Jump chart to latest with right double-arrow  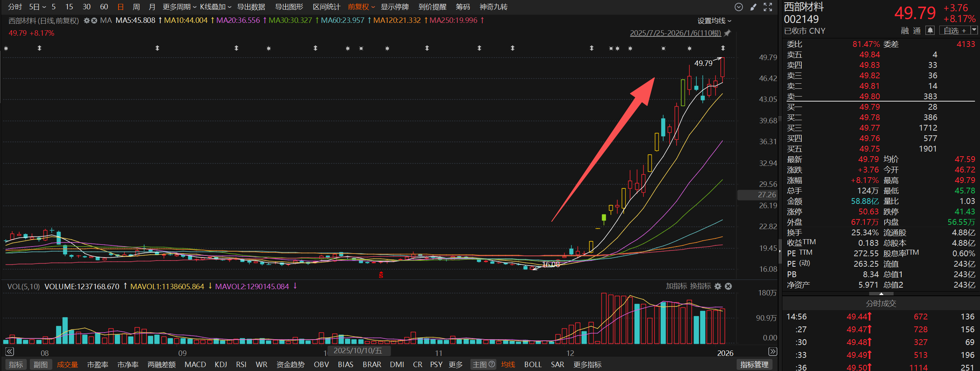click(x=773, y=352)
